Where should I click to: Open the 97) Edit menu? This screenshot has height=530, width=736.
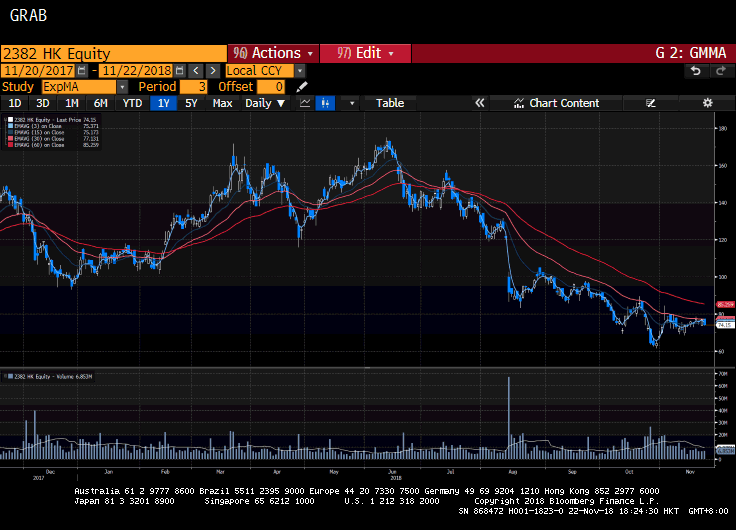tap(365, 53)
